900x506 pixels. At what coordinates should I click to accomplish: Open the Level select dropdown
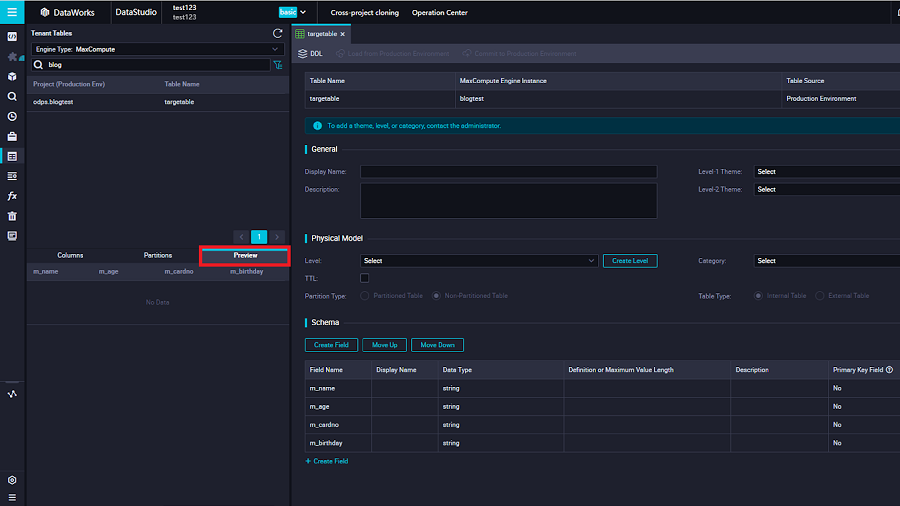click(x=479, y=261)
